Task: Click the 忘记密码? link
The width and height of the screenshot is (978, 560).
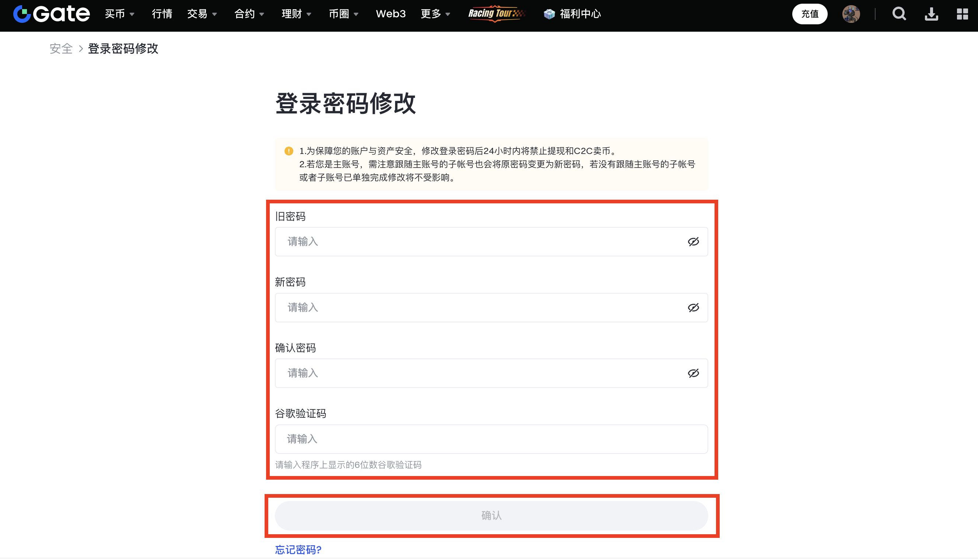Action: coord(298,550)
